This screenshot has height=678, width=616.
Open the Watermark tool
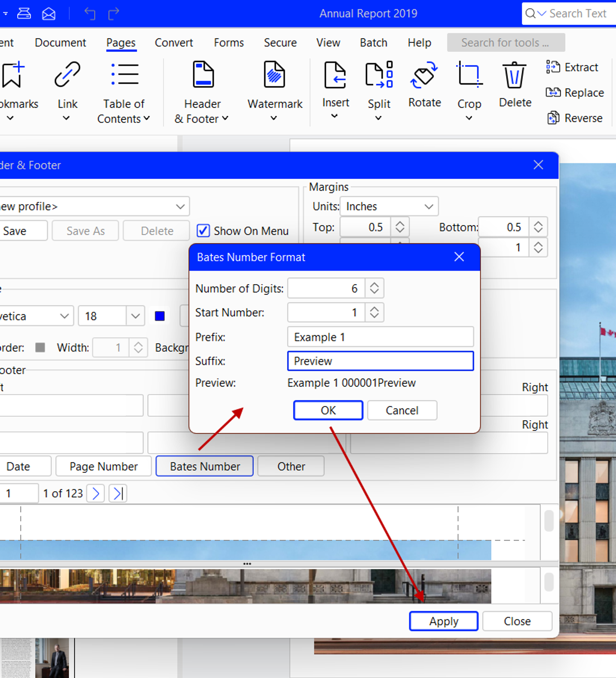(274, 75)
